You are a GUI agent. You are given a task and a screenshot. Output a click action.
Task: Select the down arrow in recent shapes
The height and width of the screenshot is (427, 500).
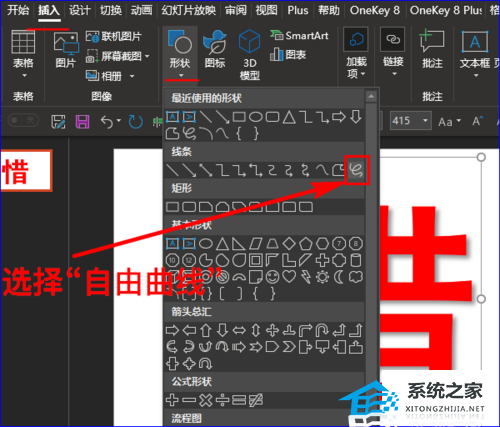tap(356, 117)
